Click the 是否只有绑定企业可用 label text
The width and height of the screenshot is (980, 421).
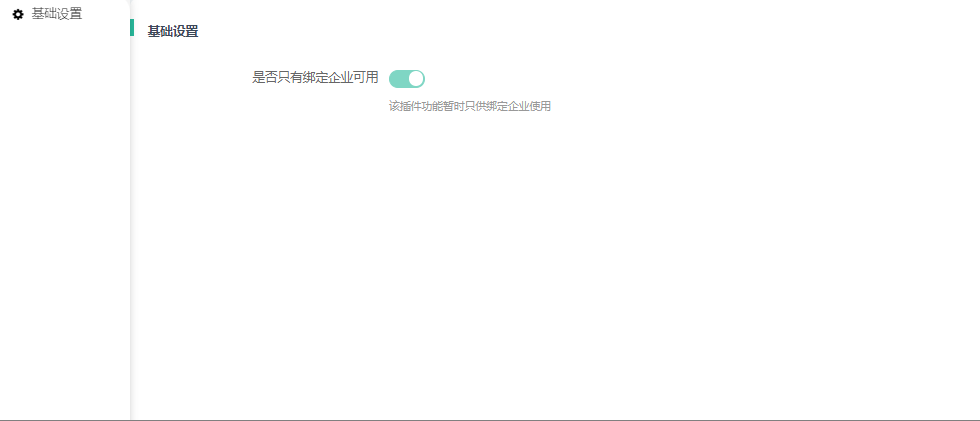pos(315,77)
